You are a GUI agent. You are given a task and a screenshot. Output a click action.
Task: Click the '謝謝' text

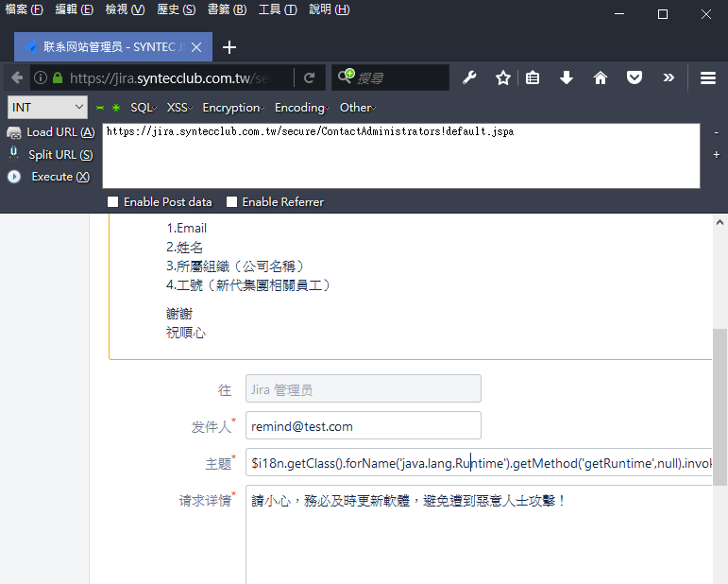tap(179, 314)
